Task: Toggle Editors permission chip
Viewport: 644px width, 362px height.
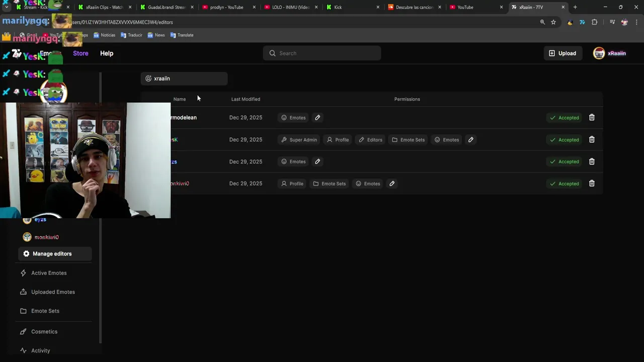Action: point(370,140)
